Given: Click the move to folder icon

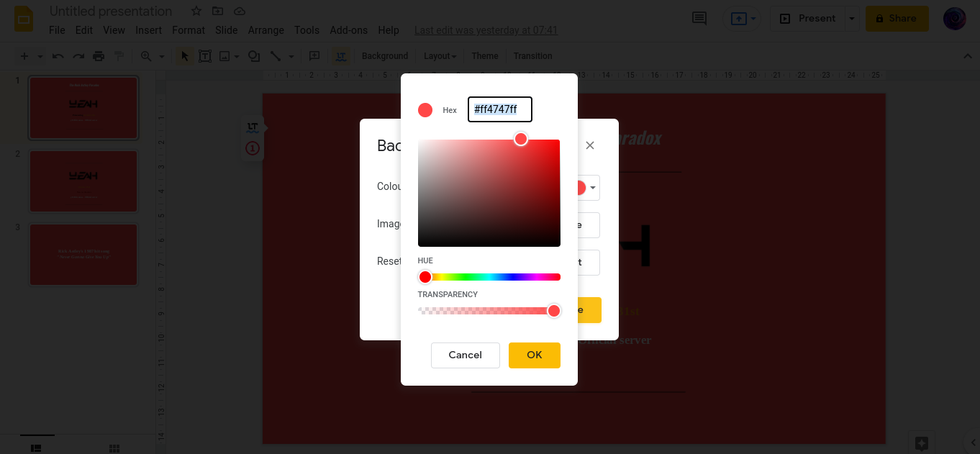Looking at the screenshot, I should (x=218, y=12).
